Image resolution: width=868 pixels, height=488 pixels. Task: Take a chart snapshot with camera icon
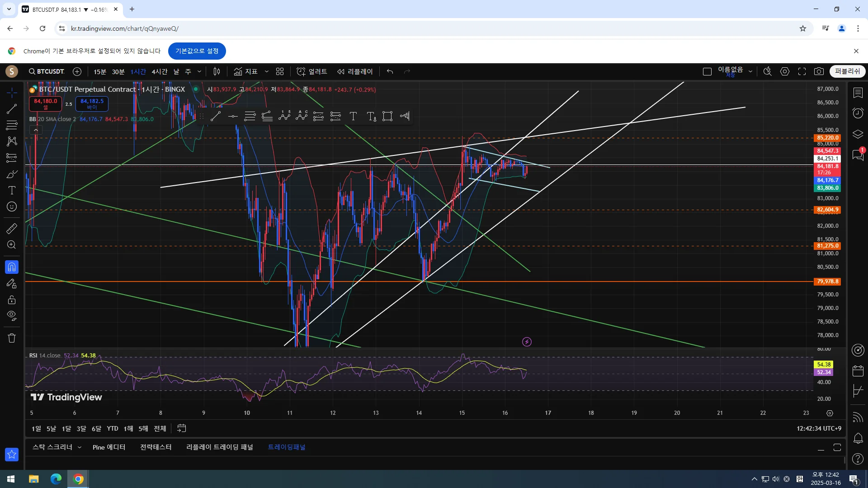point(819,71)
